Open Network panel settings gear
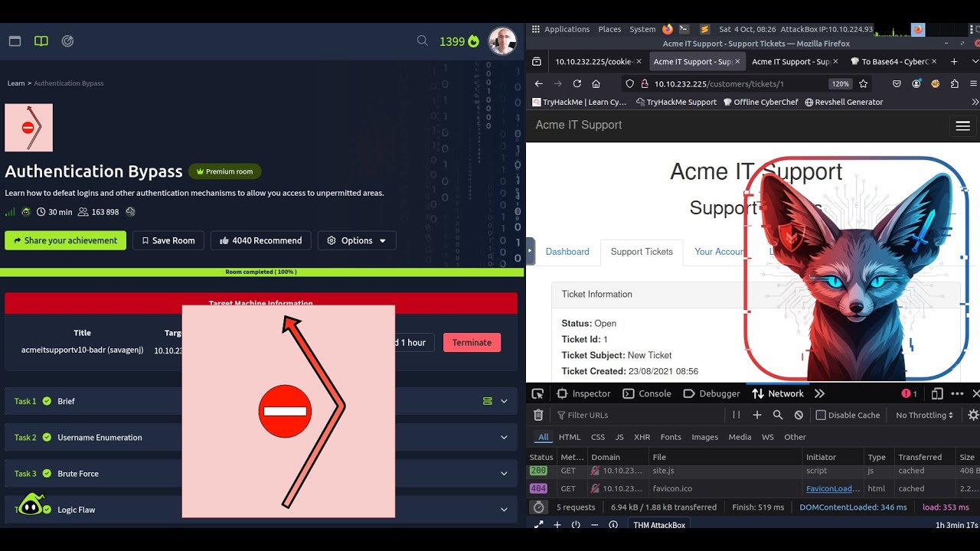The image size is (980, 551). [x=973, y=415]
